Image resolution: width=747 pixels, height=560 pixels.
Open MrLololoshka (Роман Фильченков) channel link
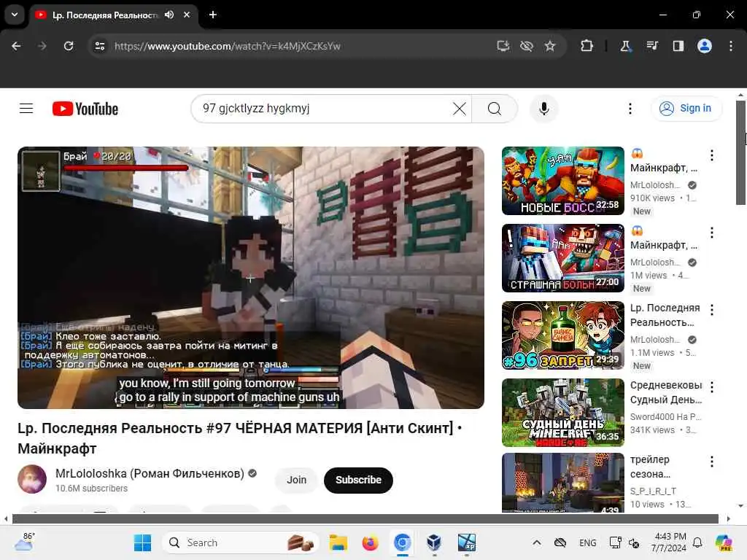150,473
